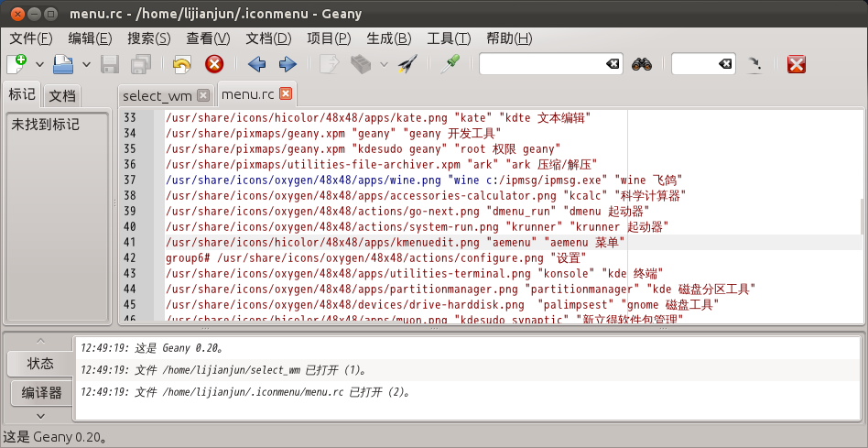
Task: Expand the recent files dropdown arrow
Action: tap(86, 65)
